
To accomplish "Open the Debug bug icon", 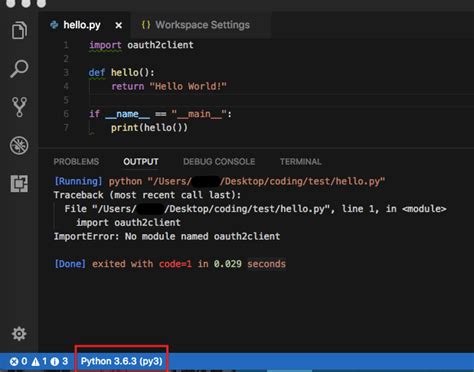I will (19, 145).
